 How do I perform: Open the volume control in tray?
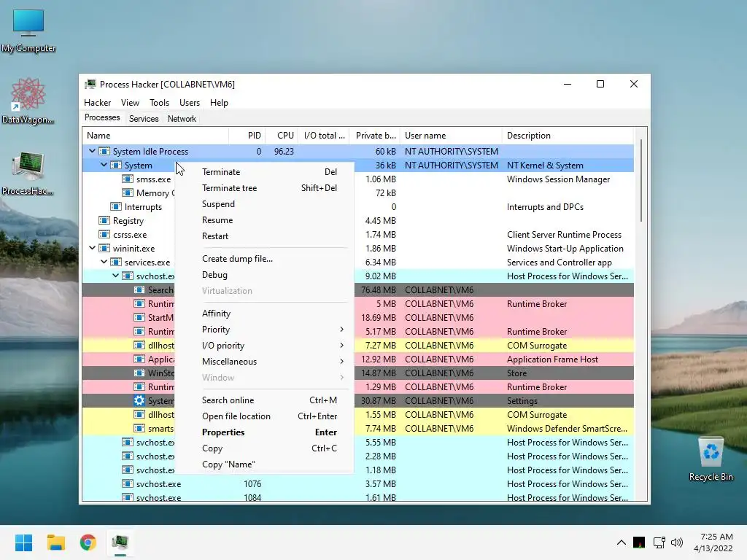click(676, 542)
